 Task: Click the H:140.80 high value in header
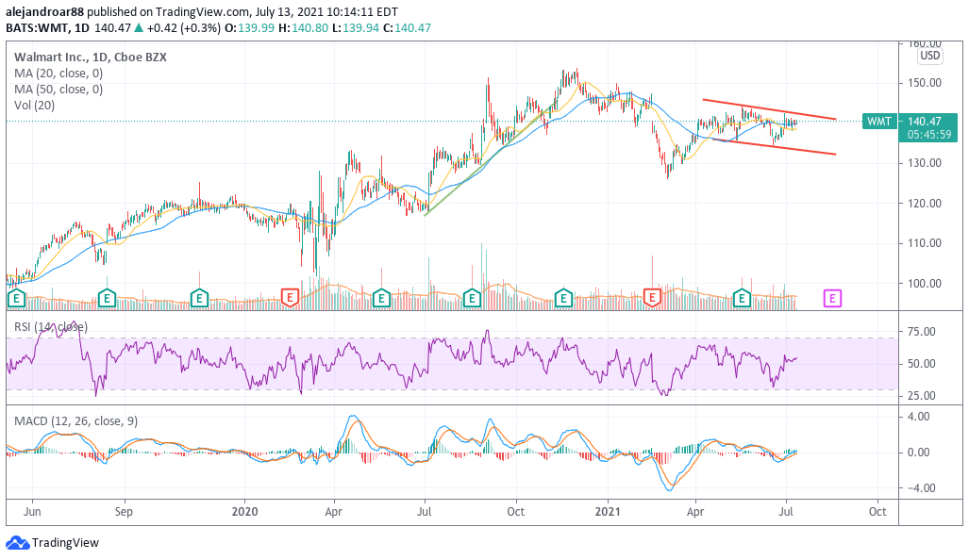303,27
